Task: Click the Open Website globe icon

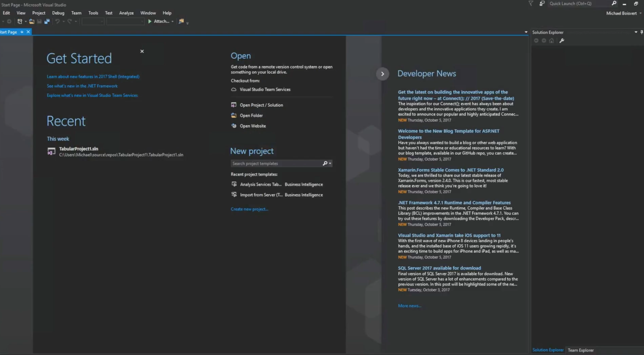Action: coord(234,126)
